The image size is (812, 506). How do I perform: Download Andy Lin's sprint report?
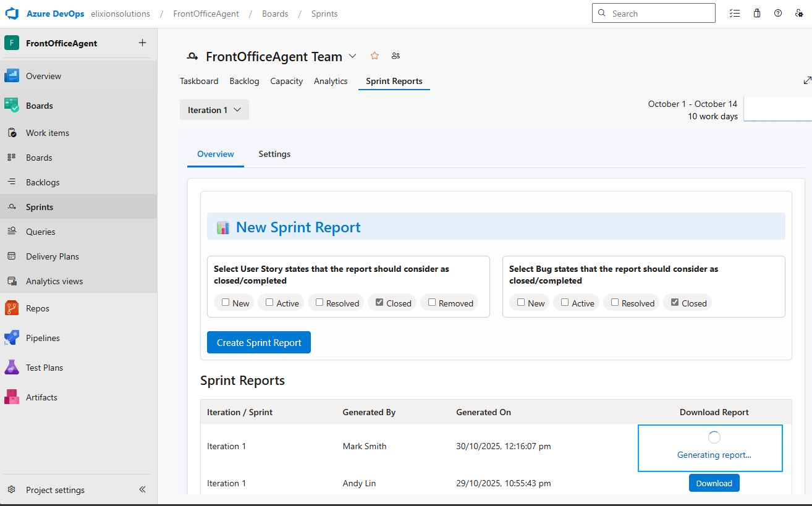(x=714, y=483)
